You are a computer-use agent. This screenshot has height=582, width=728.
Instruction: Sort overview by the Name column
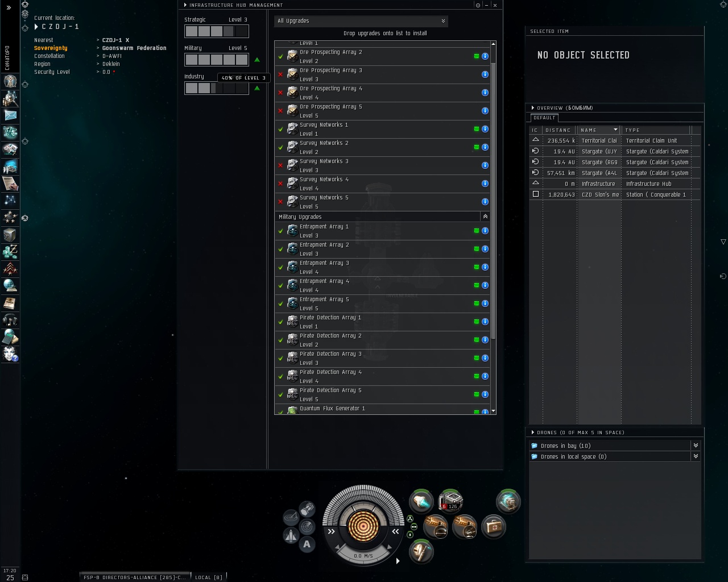[x=599, y=130]
